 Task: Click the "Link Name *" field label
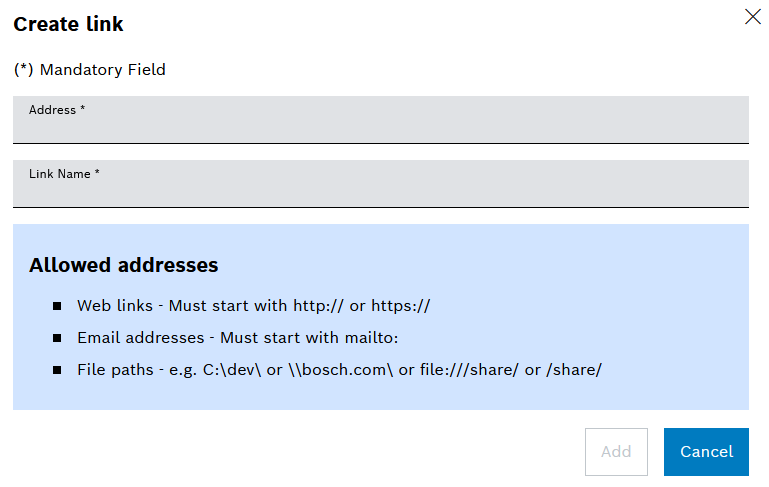tap(64, 174)
